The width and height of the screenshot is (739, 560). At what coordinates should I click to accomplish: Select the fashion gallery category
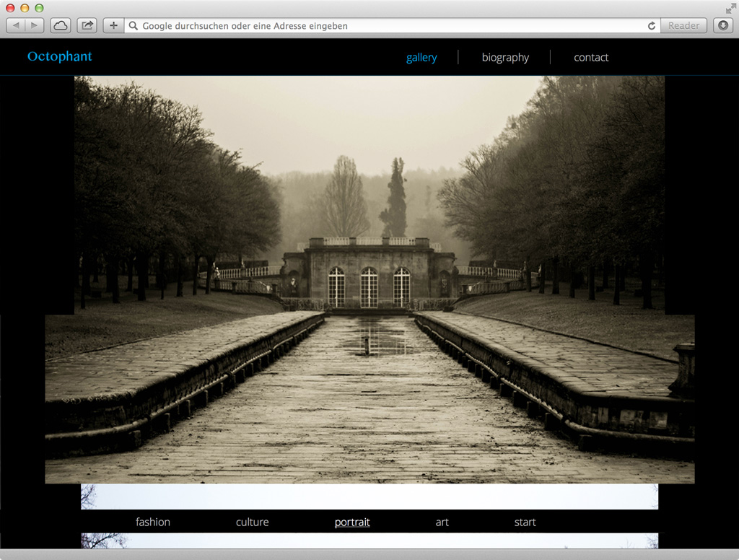point(153,522)
